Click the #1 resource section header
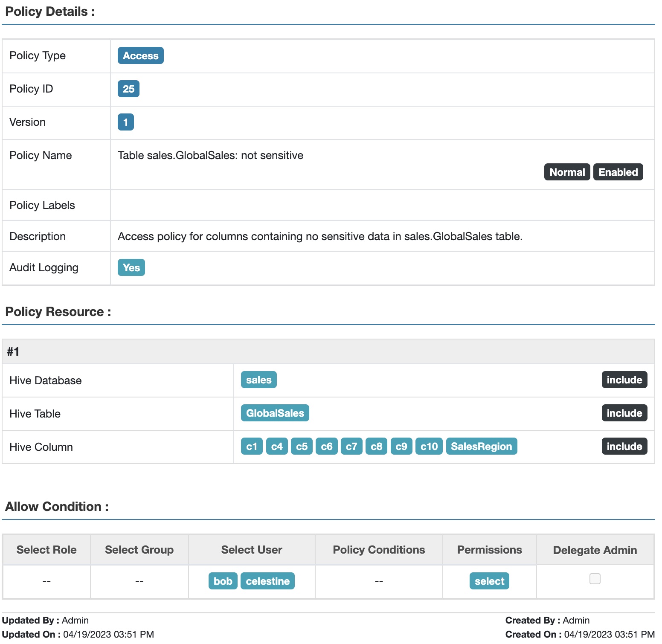Viewport: 662px width, 644px height. (13, 352)
